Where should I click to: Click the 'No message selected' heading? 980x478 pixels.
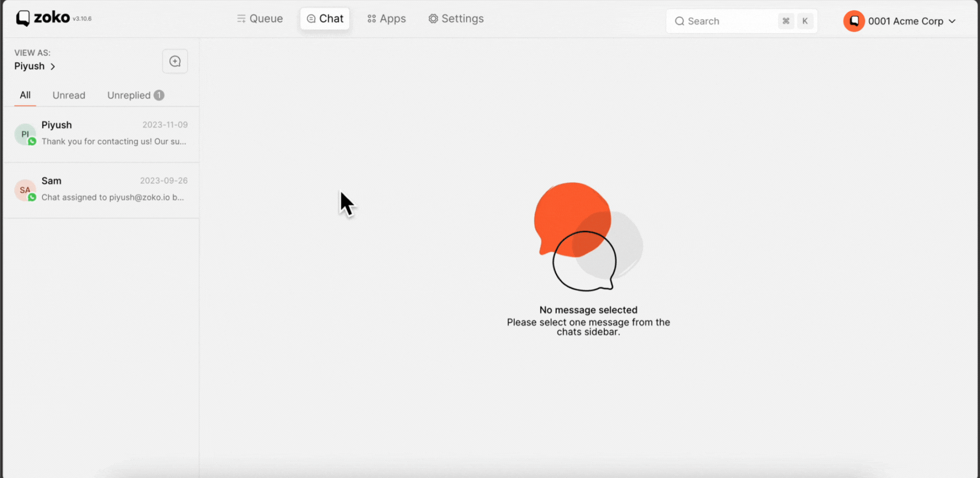coord(589,310)
